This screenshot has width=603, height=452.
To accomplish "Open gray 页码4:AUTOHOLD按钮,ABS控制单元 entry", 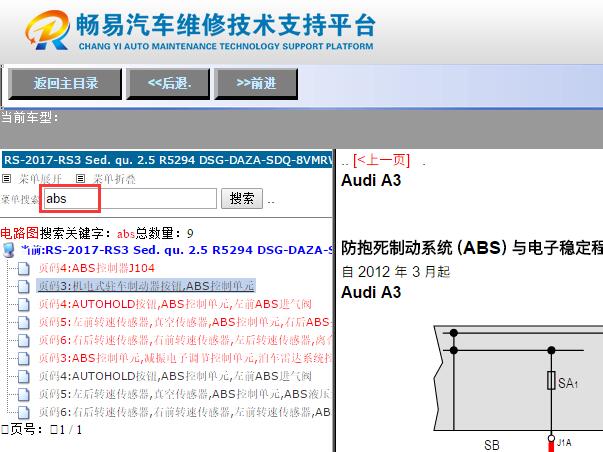I will coord(175,376).
